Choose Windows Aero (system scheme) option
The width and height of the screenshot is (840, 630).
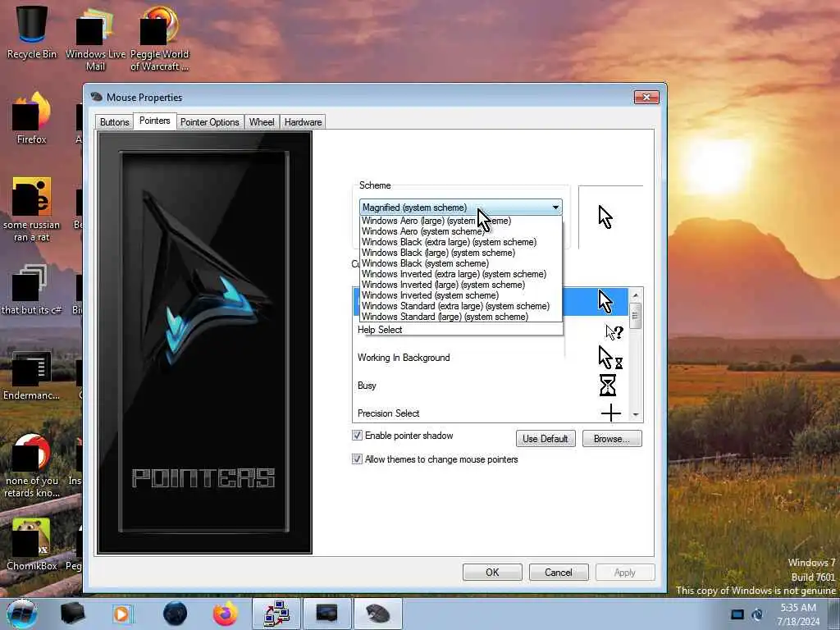click(461, 231)
